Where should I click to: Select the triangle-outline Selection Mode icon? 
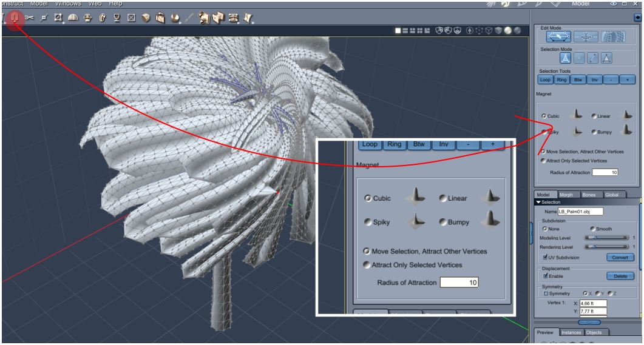coord(565,58)
